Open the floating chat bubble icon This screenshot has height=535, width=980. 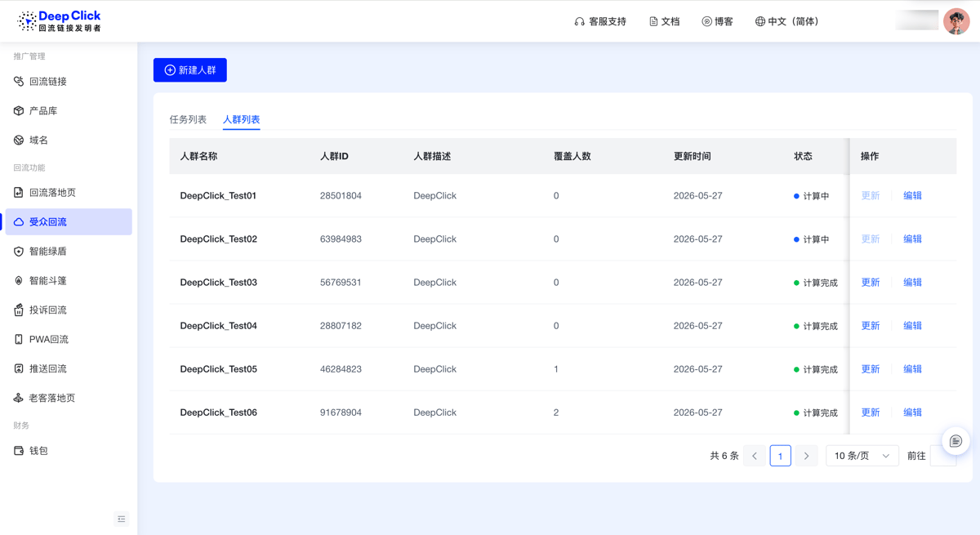(x=955, y=441)
